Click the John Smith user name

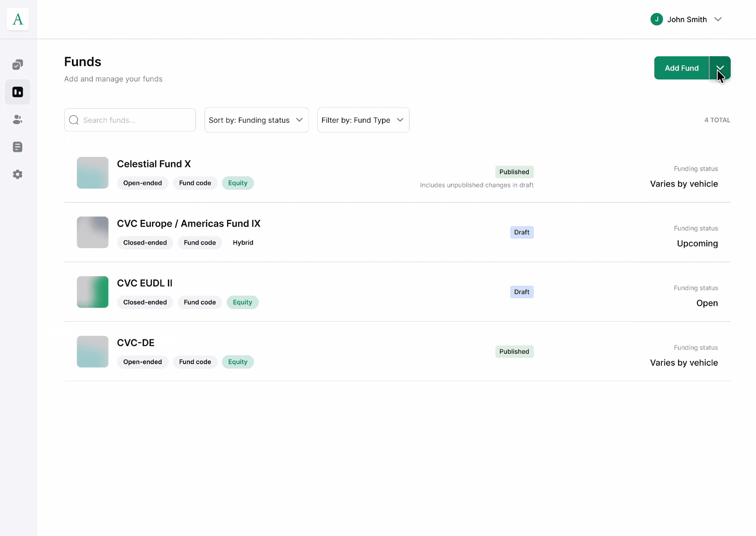[x=687, y=19]
